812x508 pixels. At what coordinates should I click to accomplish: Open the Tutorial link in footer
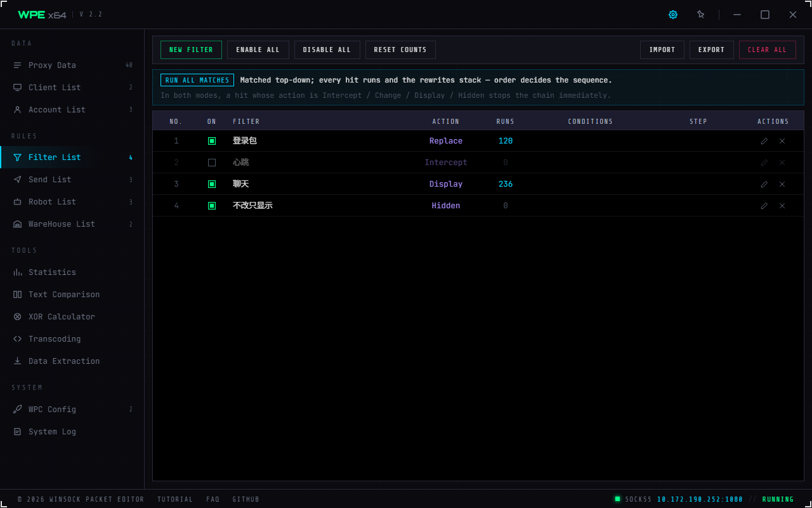click(175, 499)
